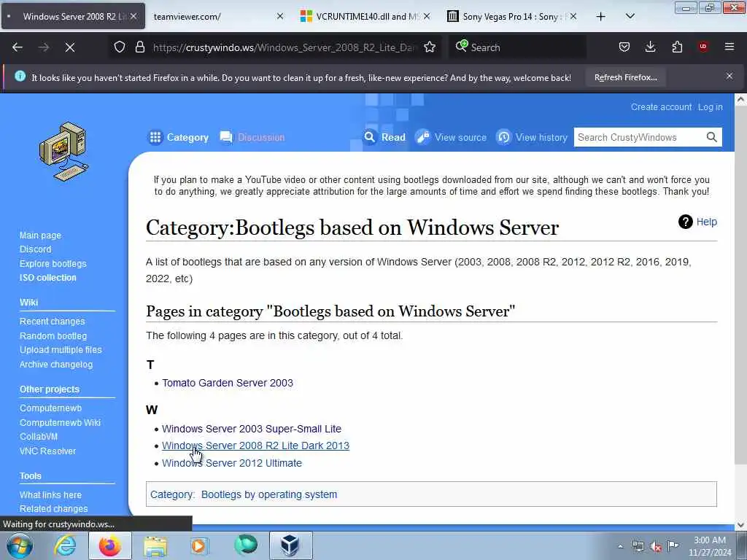
Task: Open Windows Media Player taskbar icon
Action: tap(199, 545)
